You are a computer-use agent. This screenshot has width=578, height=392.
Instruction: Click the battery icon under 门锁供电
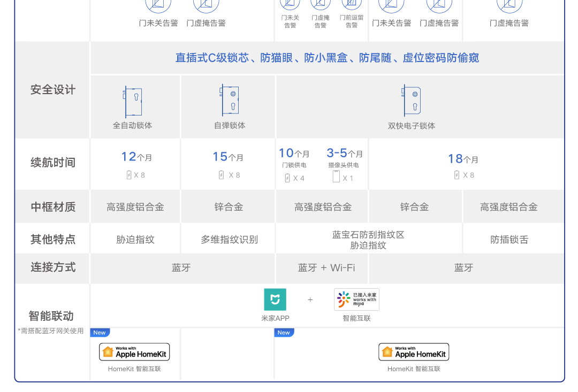coord(287,178)
